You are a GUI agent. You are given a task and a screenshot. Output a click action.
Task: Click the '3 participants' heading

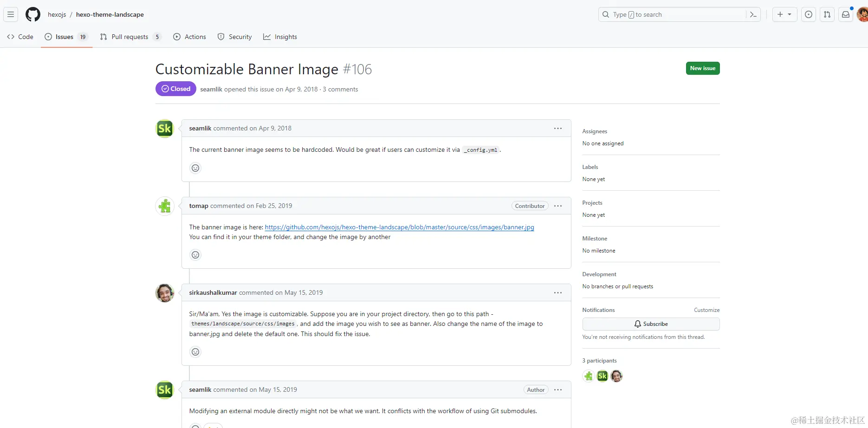599,361
